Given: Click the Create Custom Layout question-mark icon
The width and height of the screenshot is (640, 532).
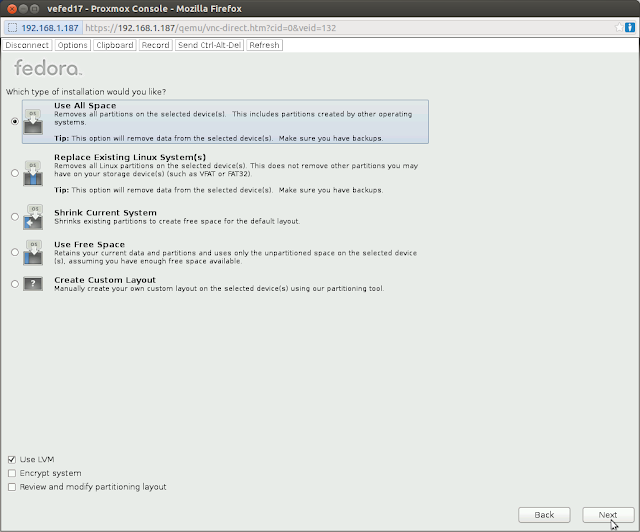Looking at the screenshot, I should click(x=33, y=284).
